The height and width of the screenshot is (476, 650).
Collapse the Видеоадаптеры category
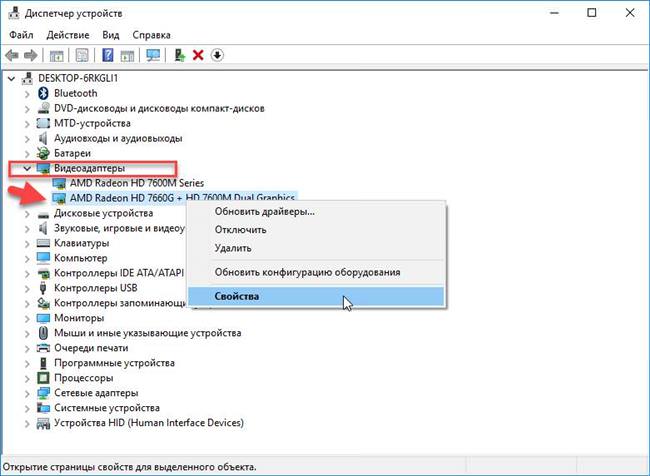(x=27, y=168)
